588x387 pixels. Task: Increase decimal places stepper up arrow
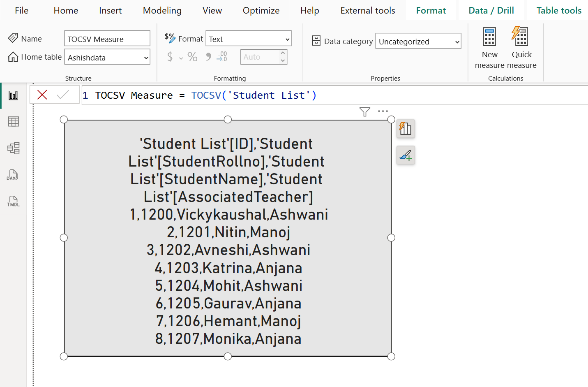[x=283, y=53]
